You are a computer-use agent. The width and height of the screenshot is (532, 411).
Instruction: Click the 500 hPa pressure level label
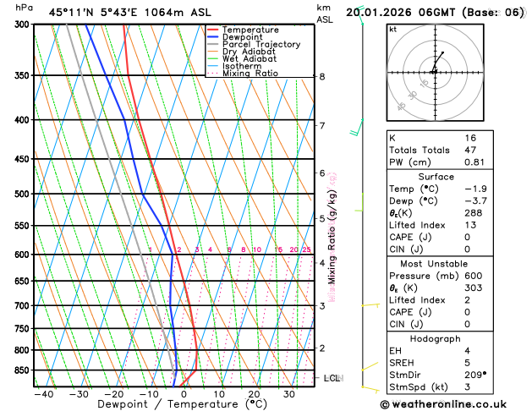coord(23,194)
